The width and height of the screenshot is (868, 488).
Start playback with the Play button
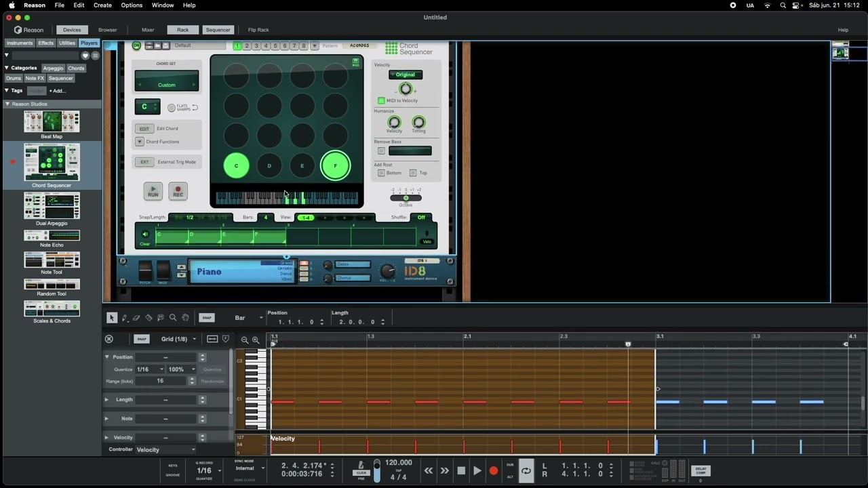(x=477, y=470)
